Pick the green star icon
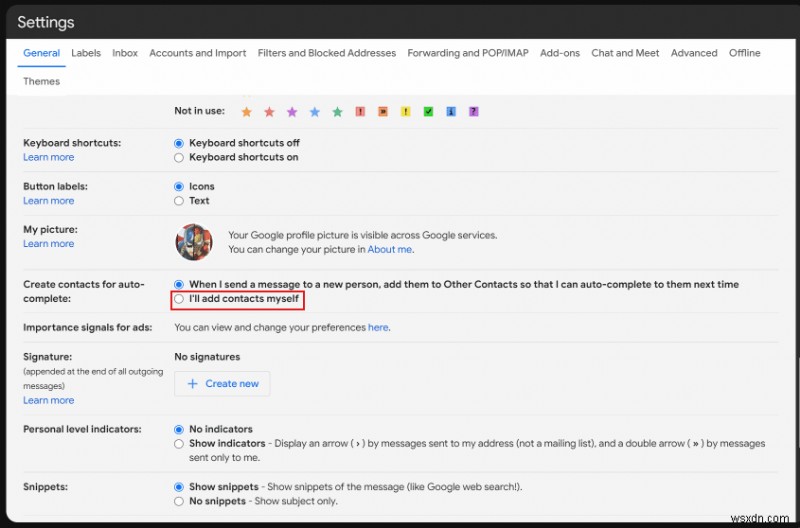The image size is (800, 528). click(338, 112)
